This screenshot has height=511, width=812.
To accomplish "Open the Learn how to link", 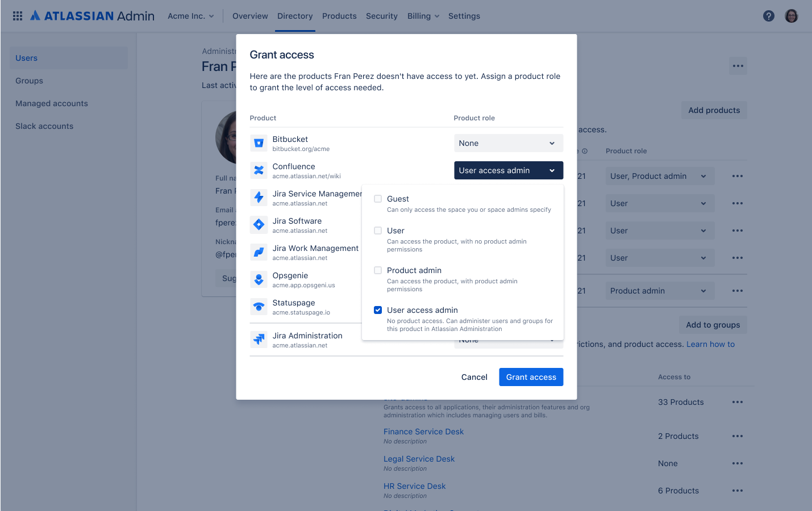I will click(710, 344).
